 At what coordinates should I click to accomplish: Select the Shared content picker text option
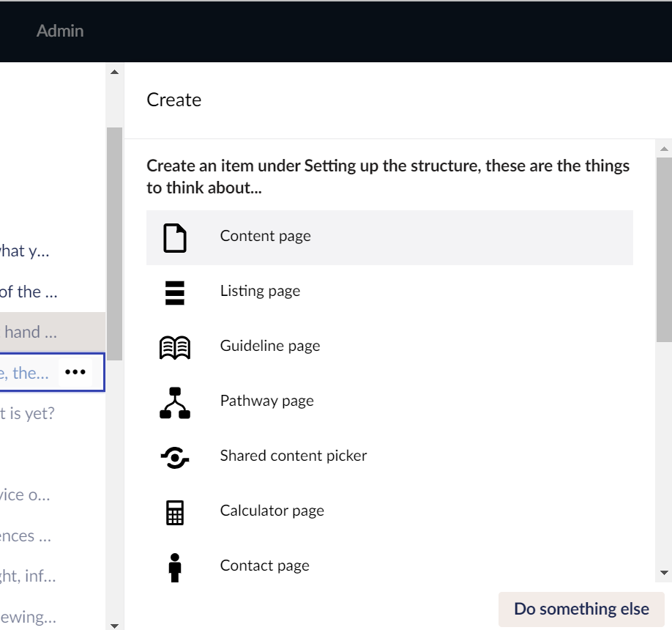[x=294, y=456]
